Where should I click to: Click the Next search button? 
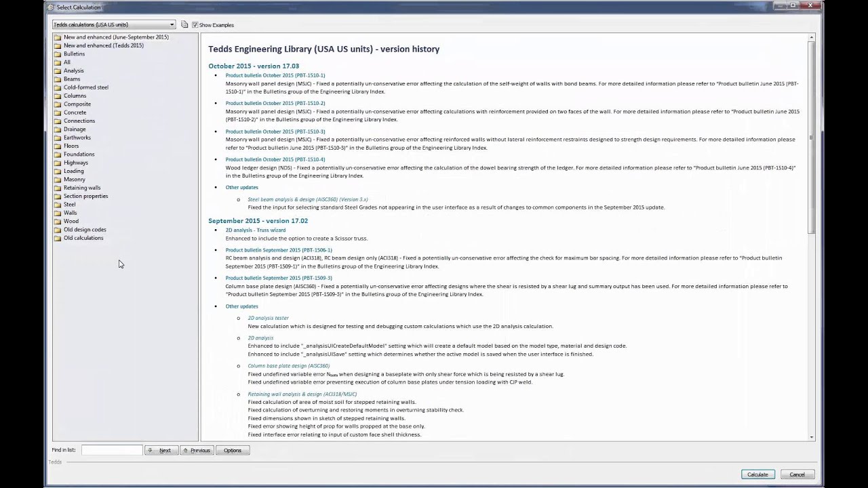pyautogui.click(x=161, y=450)
